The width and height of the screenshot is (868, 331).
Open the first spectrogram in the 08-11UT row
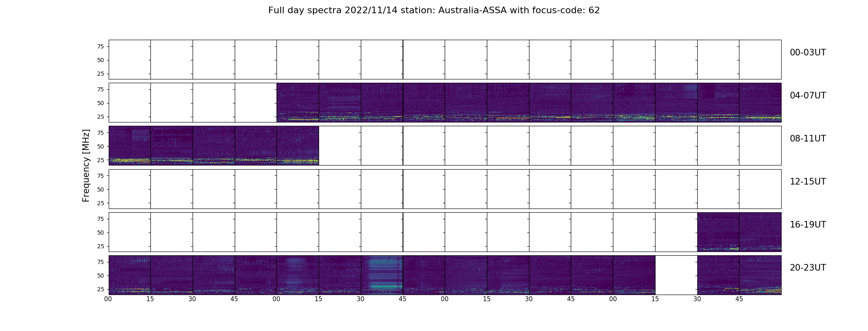(x=129, y=146)
